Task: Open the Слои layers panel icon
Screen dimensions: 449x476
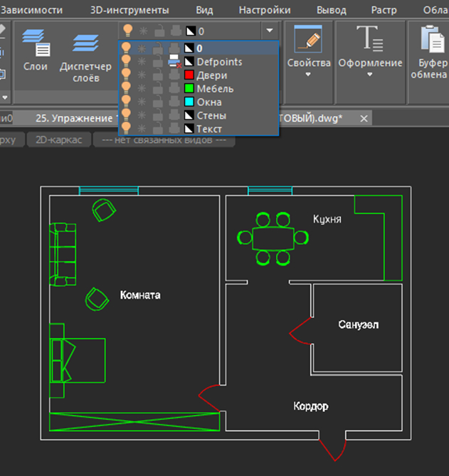Action: coord(35,44)
